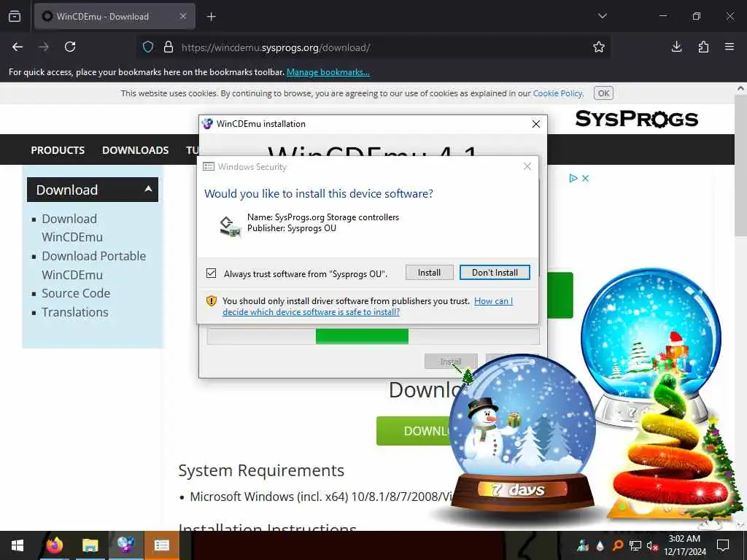Click the water drop tray icon
Image resolution: width=747 pixels, height=560 pixels.
click(600, 545)
